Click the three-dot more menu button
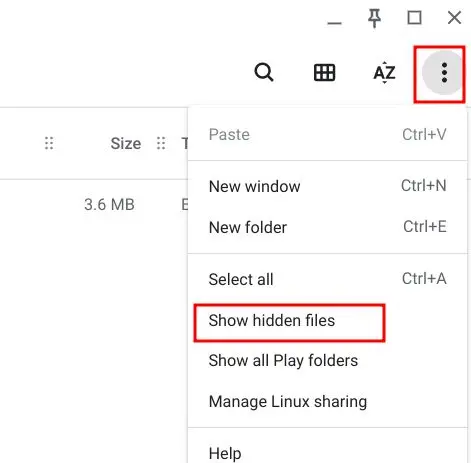 [x=444, y=72]
